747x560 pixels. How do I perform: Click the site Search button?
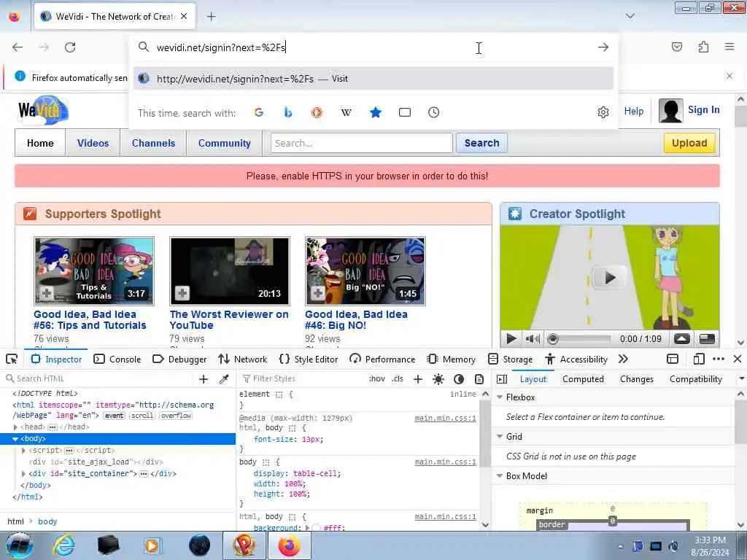481,143
